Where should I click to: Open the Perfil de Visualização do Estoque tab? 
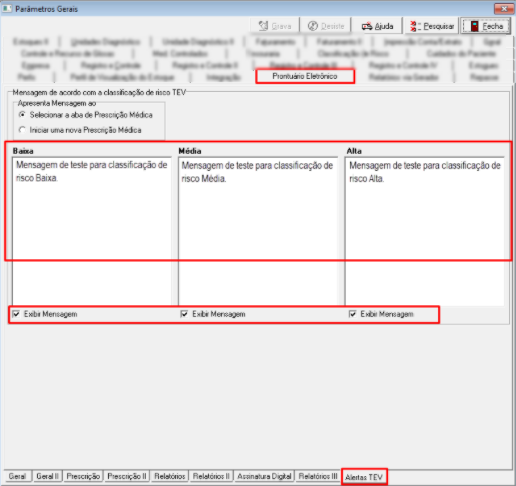(x=122, y=77)
